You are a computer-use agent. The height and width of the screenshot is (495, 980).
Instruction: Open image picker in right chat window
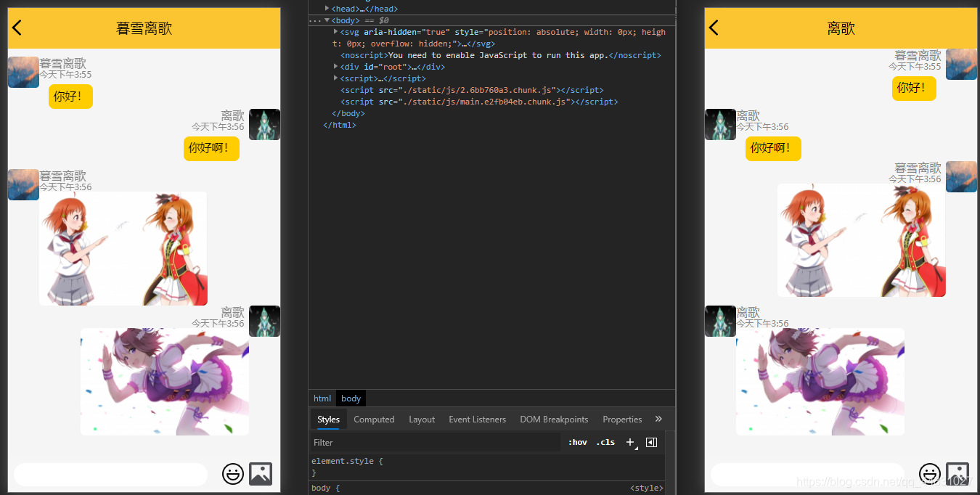[957, 474]
